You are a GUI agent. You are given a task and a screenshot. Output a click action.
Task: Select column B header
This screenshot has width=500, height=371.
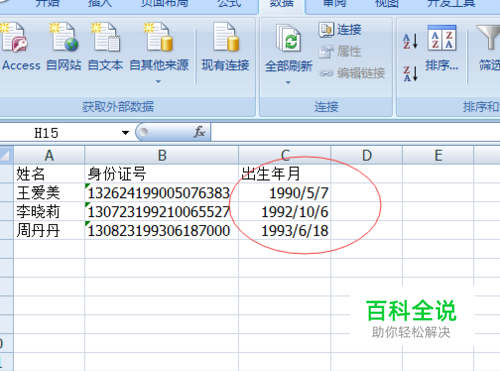coord(162,156)
